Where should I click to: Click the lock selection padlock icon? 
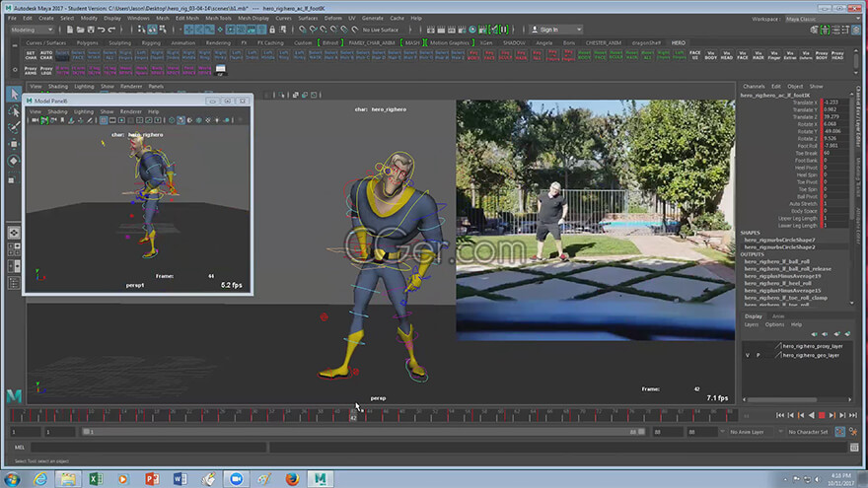272,30
